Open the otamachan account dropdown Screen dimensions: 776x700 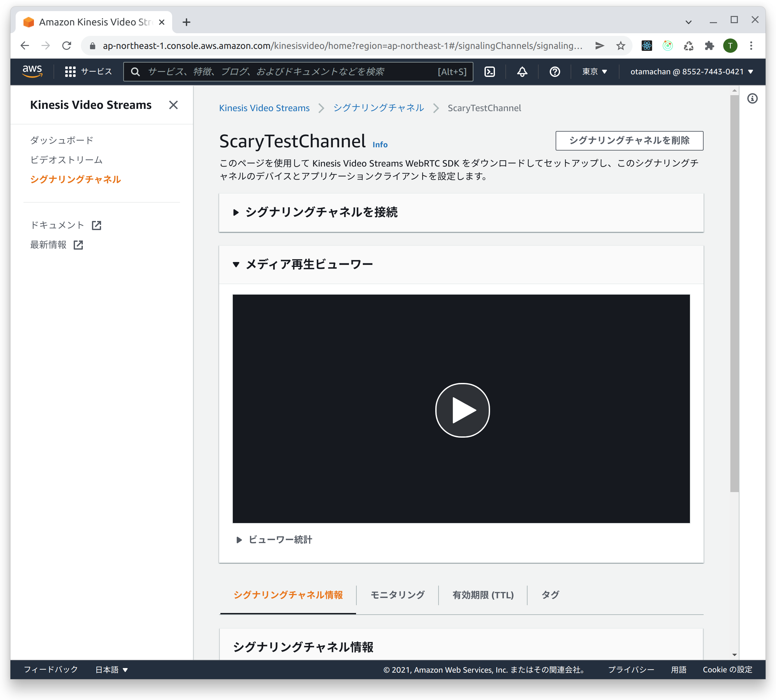coord(691,72)
